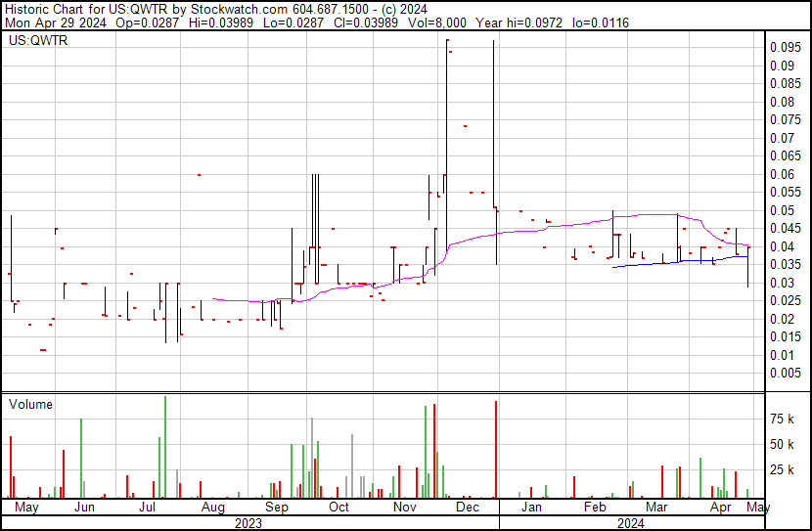
Task: Click the tall red volume bar in December
Action: (x=496, y=449)
